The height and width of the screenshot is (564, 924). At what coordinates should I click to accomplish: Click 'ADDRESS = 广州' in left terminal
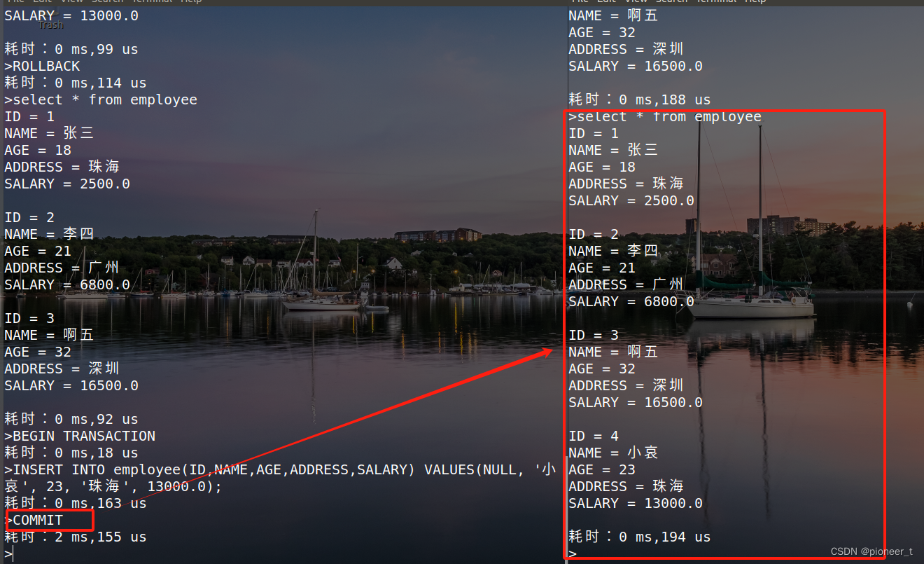[62, 268]
